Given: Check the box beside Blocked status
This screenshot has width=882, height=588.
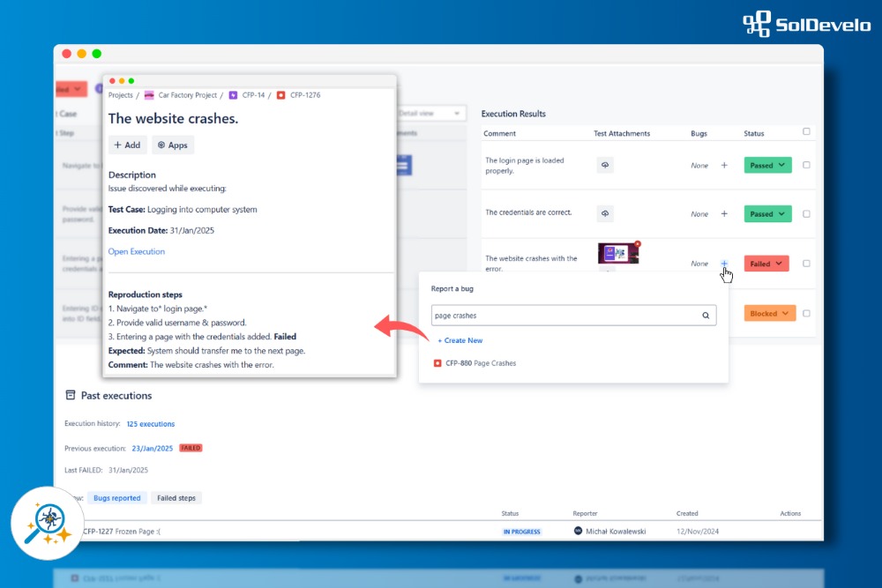Looking at the screenshot, I should tap(806, 313).
